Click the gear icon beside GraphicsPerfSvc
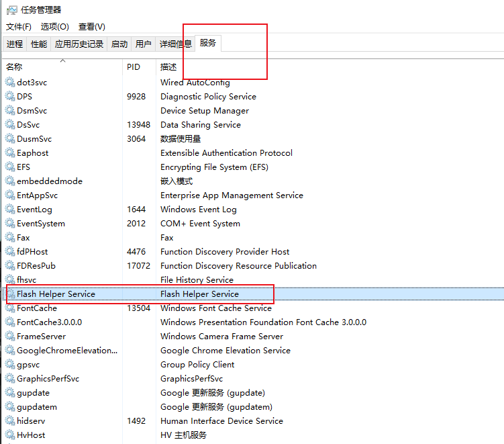Screen dimensions: 504x444 tap(10, 379)
